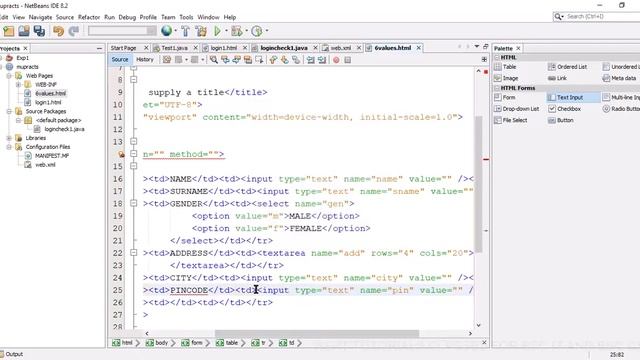The height and width of the screenshot is (360, 640).
Task: Close the 6values.html tab
Action: [419, 48]
